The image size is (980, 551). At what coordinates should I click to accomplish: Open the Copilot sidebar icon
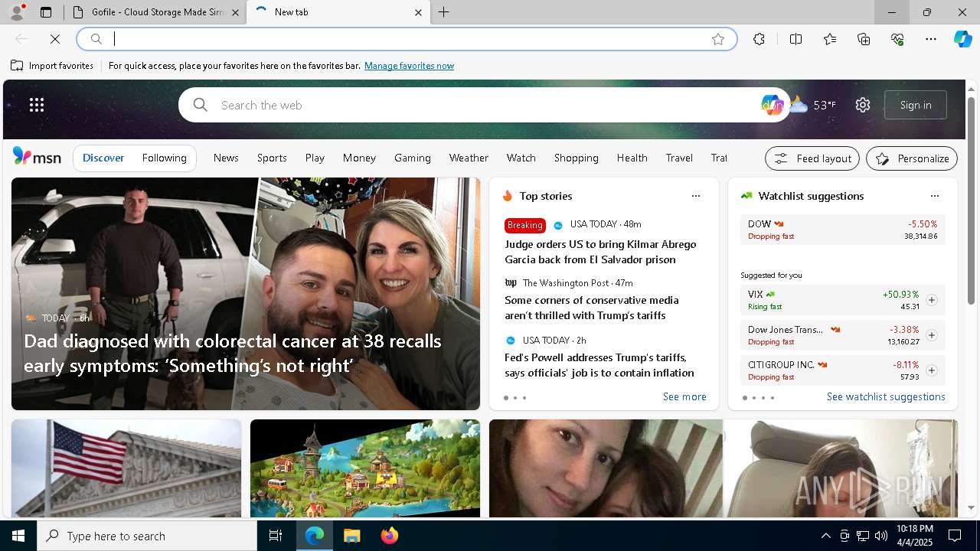click(x=962, y=39)
